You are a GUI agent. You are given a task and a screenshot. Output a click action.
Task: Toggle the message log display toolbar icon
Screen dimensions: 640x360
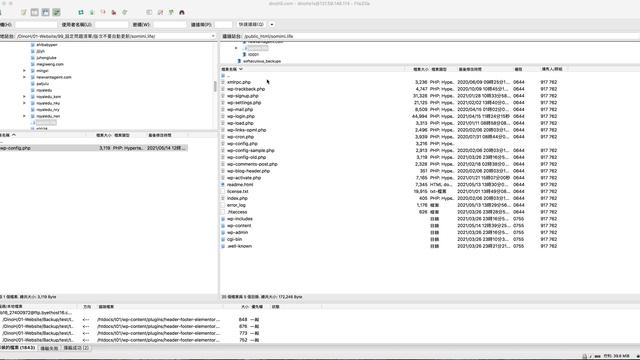click(x=24, y=12)
